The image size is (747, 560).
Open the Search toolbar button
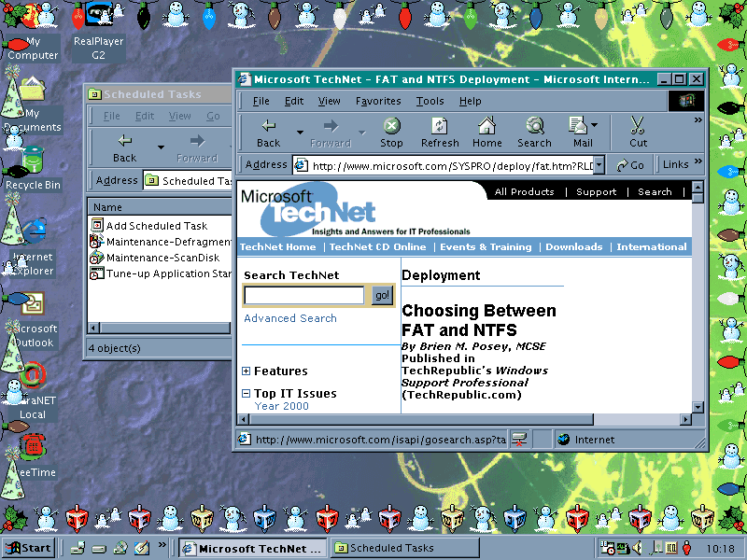click(534, 132)
